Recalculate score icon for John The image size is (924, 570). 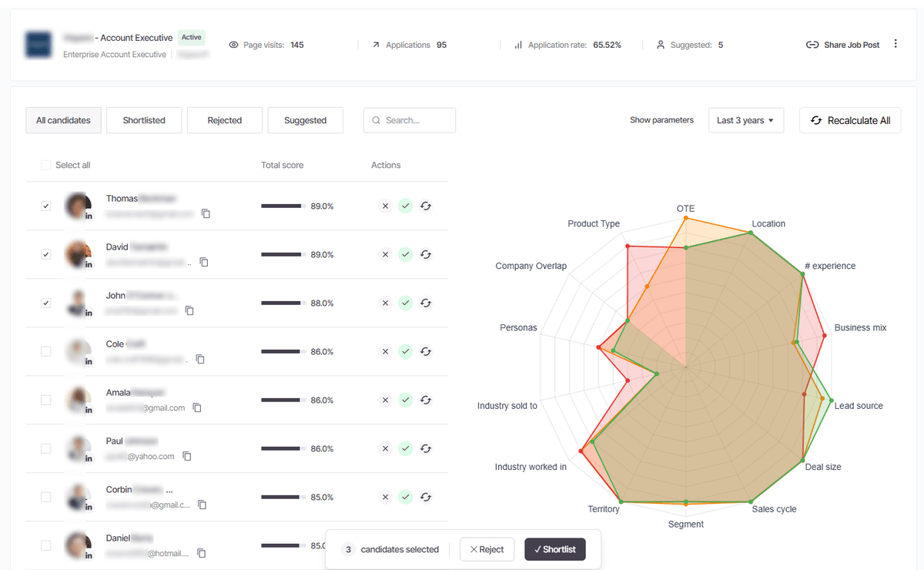click(426, 303)
